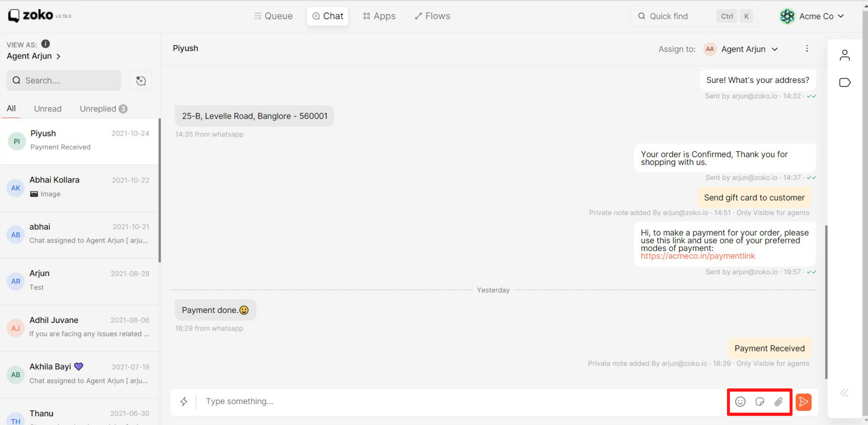Click the Acme Co avatar icon
868x425 pixels.
point(787,16)
